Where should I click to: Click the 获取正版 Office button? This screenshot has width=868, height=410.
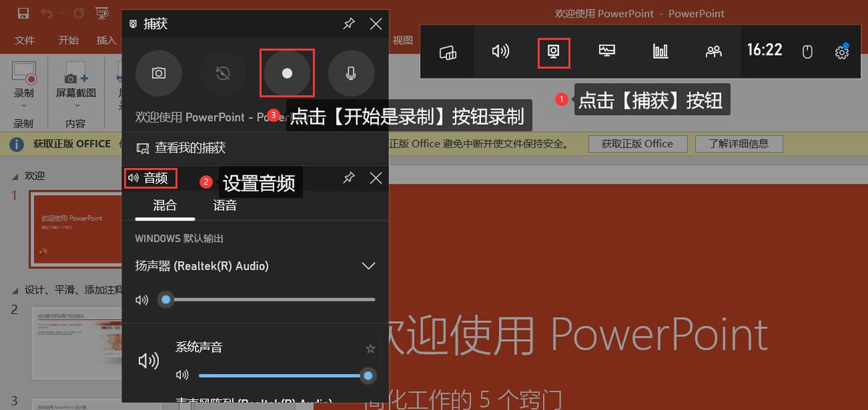637,143
